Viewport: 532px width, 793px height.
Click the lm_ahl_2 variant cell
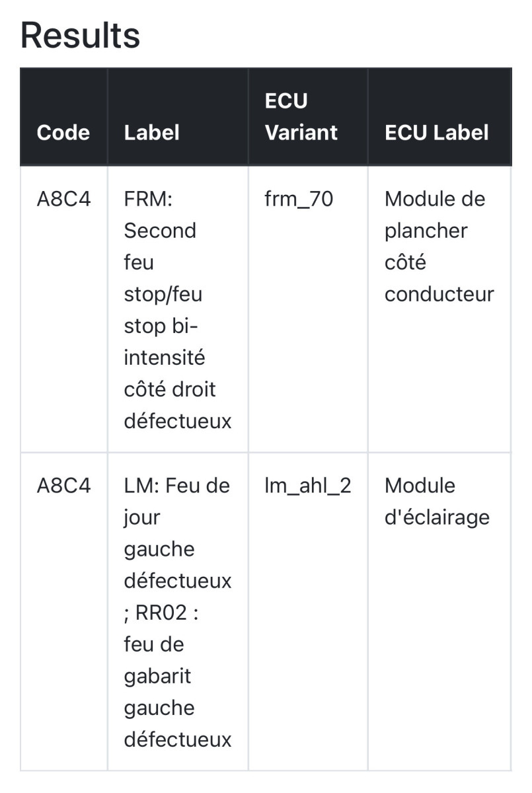[307, 486]
